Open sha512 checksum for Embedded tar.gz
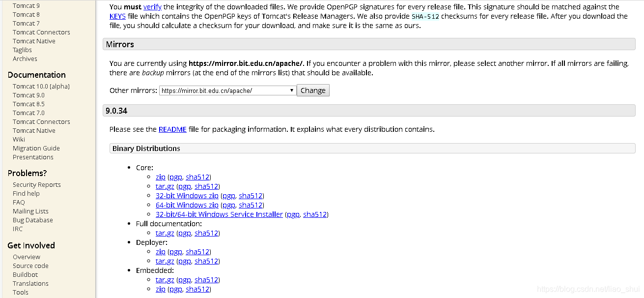Image resolution: width=644 pixels, height=298 pixels. tap(206, 280)
